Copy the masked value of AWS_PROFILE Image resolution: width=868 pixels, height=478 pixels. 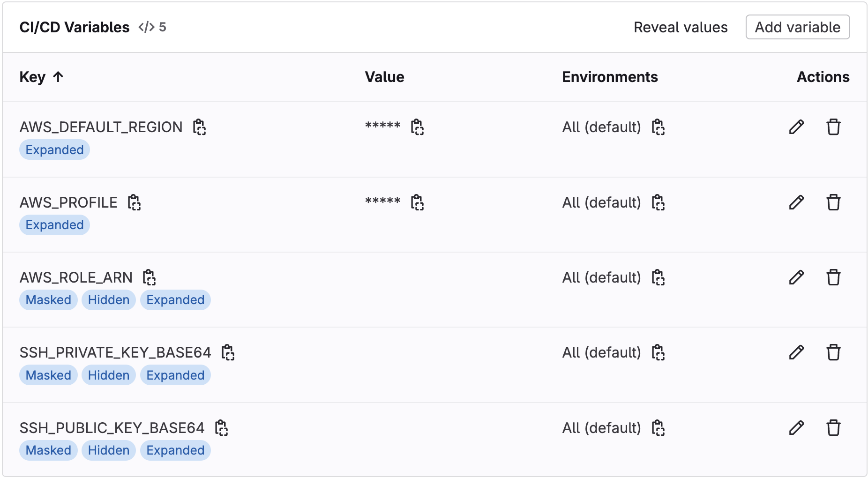point(418,202)
